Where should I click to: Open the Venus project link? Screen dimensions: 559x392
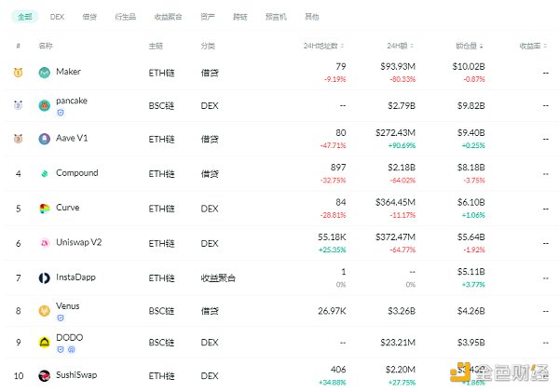coord(68,306)
